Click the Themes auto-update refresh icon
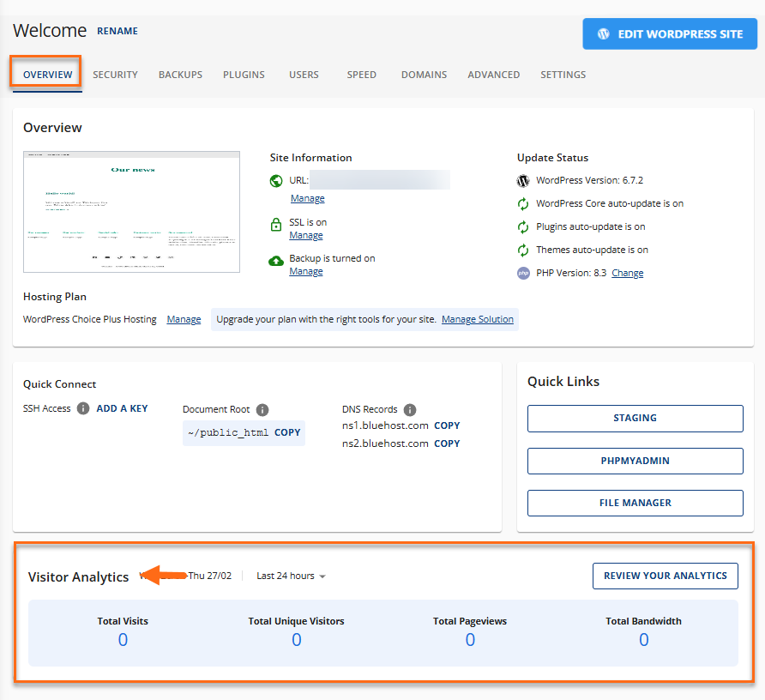The height and width of the screenshot is (700, 765). coord(523,250)
